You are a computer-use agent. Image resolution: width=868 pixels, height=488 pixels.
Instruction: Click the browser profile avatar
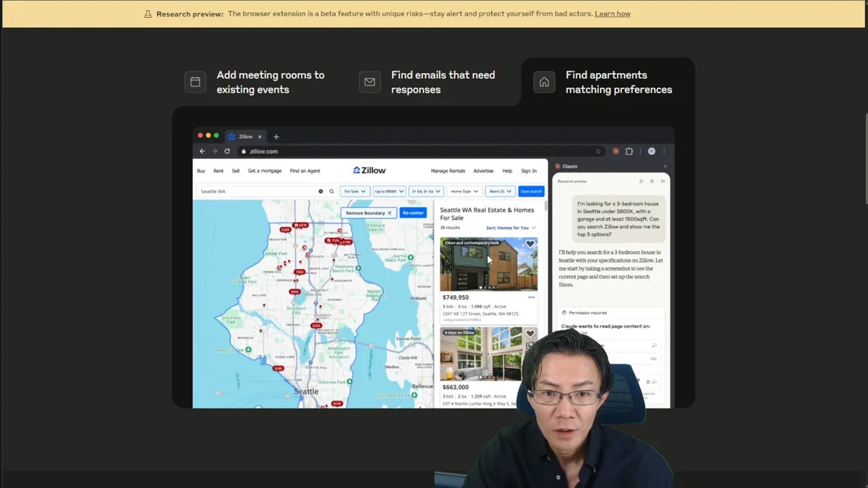tap(652, 151)
